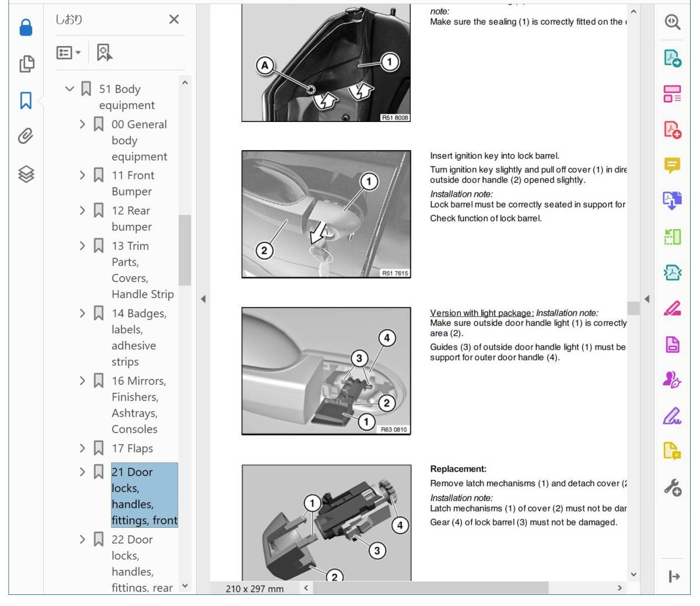Viewport: 700px width, 606px height.
Task: Expand the 17 Flaps bookmark
Action: (82, 448)
